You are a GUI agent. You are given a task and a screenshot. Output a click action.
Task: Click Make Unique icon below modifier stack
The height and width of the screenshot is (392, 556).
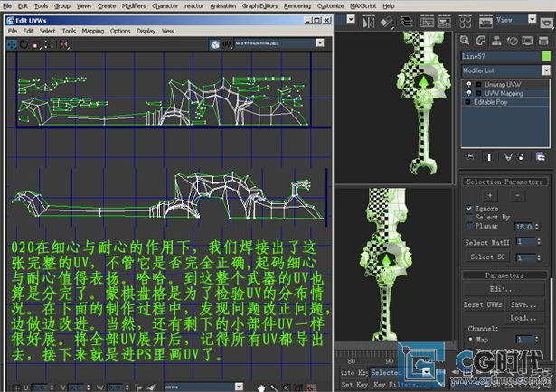[508, 157]
